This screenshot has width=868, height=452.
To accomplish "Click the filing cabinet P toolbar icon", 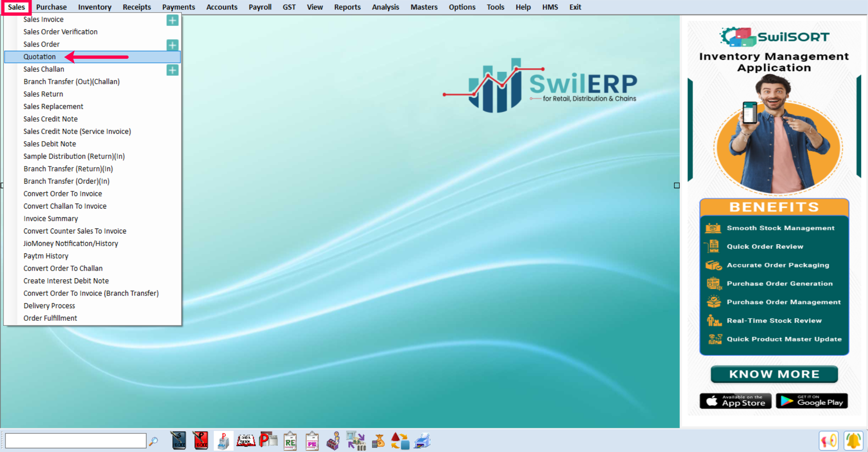I will (223, 441).
